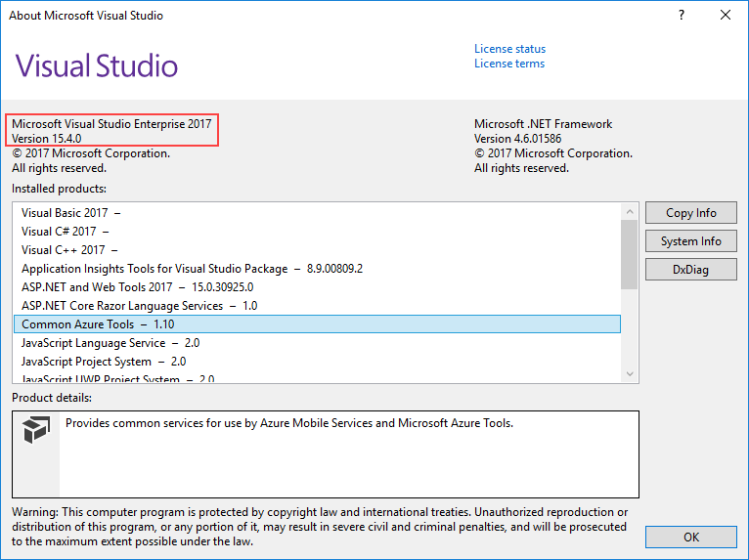Screen dimensions: 749x560
Task: Select Visual Basic 2017 in installed products
Action: (317, 212)
